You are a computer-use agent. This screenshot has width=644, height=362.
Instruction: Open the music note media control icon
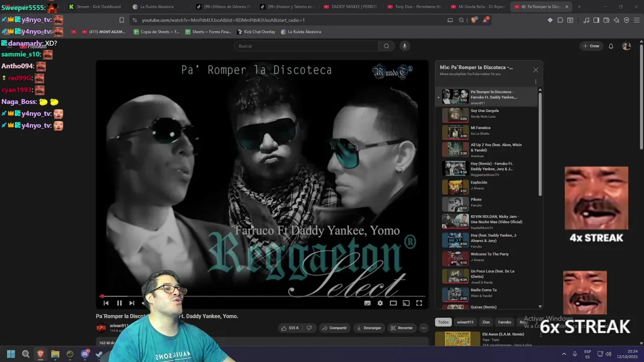(x=586, y=20)
